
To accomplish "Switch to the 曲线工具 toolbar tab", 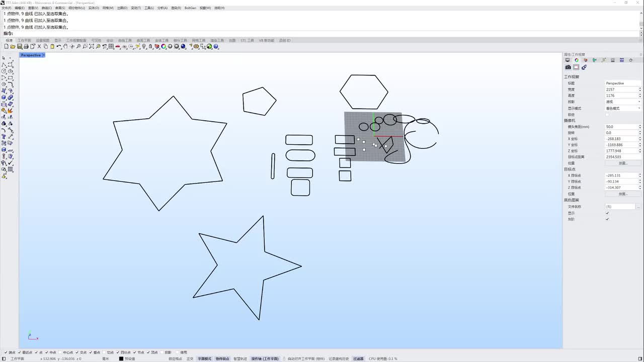I will coord(125,40).
